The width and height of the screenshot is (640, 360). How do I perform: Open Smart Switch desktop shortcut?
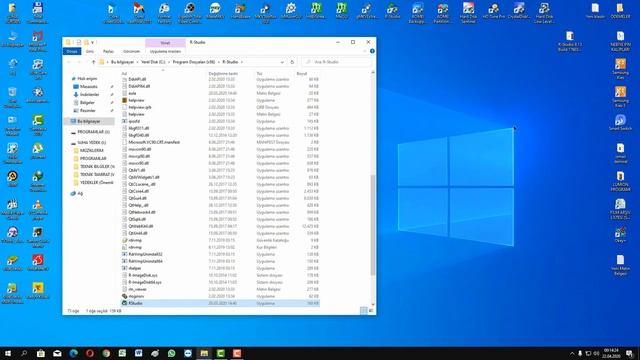pos(620,122)
